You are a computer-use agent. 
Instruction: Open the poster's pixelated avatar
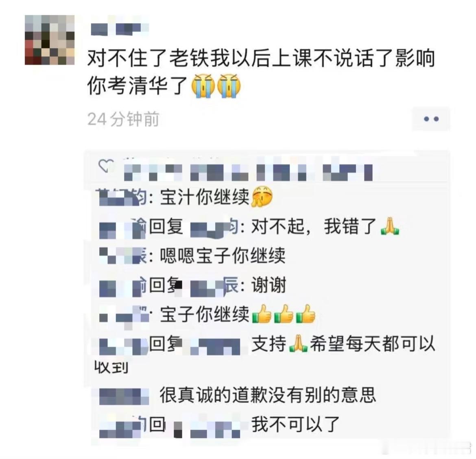50,40
